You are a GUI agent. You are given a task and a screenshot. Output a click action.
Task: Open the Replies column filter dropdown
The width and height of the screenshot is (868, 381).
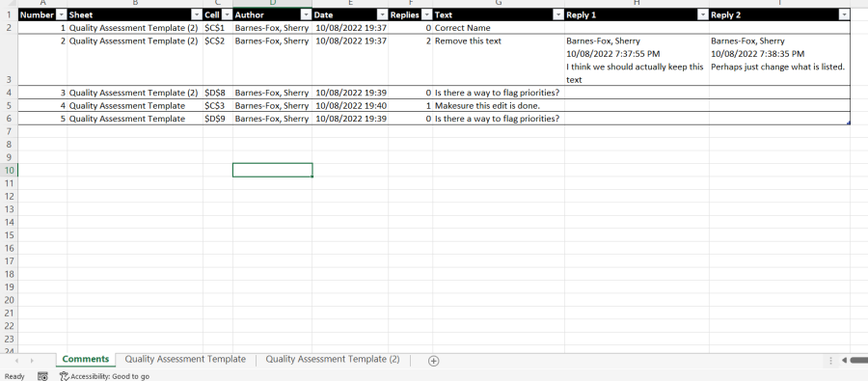[x=426, y=15]
